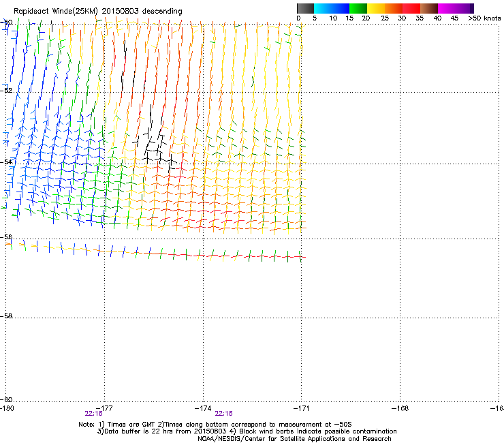
Task: Click the orange 25-30 knots color segment
Action: [x=394, y=8]
